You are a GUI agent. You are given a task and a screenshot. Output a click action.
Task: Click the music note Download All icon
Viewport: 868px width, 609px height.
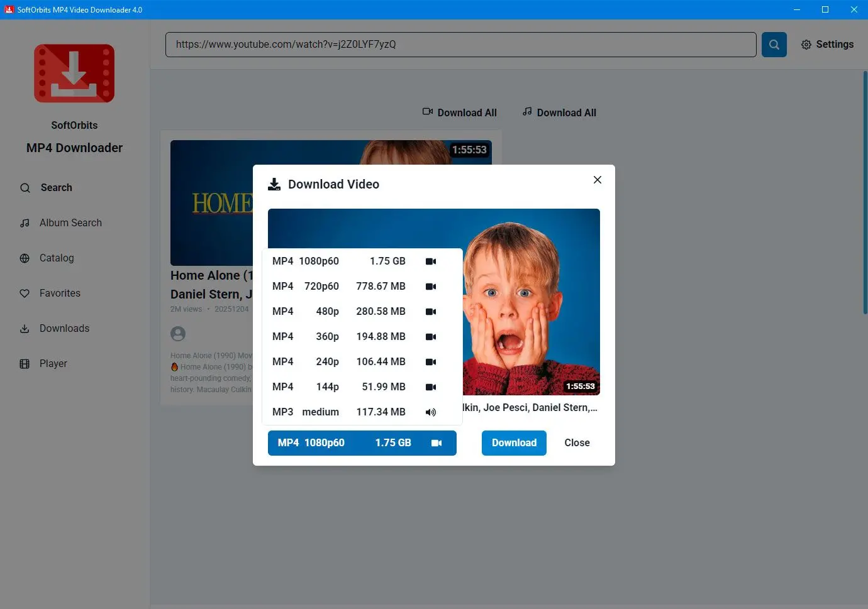click(527, 112)
